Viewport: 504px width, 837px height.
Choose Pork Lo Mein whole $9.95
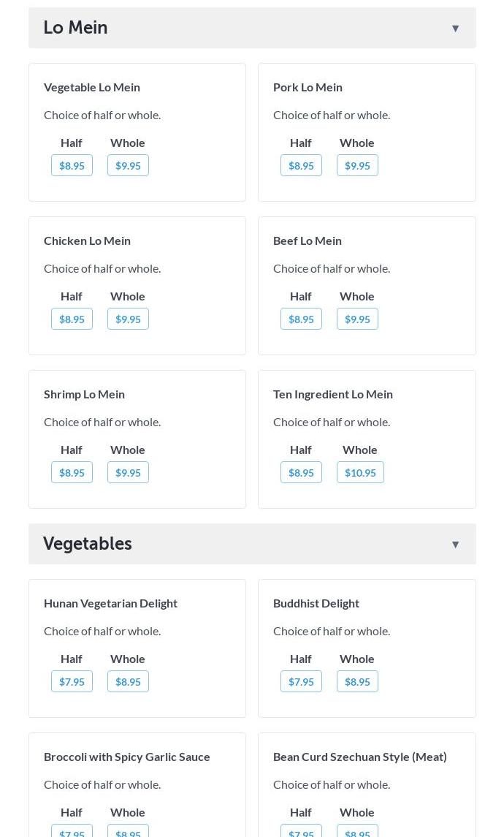point(357,166)
